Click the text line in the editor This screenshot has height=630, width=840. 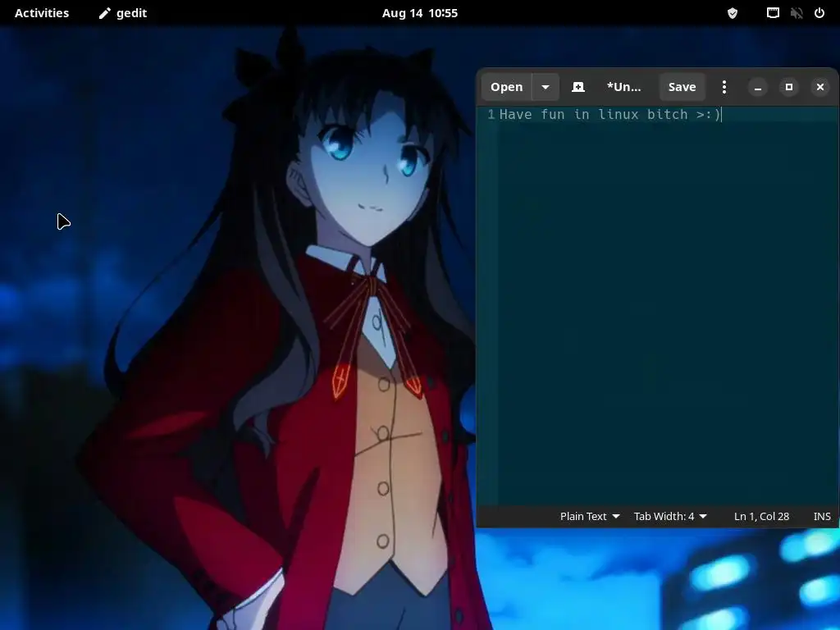(x=610, y=115)
